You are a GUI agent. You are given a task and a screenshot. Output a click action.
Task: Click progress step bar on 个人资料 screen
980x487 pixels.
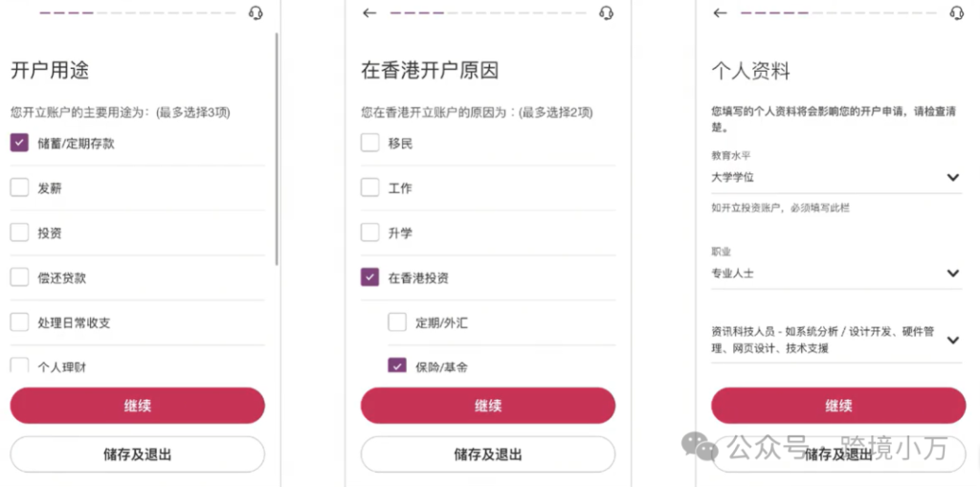[838, 13]
